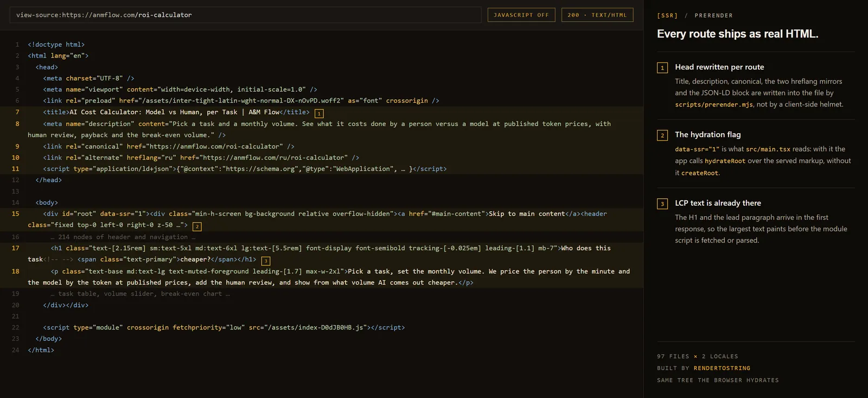Viewport: 868px width, 398px height.
Task: Click 'SAME TREE THE BROWSER HYDRATES' footer line
Action: pos(718,380)
